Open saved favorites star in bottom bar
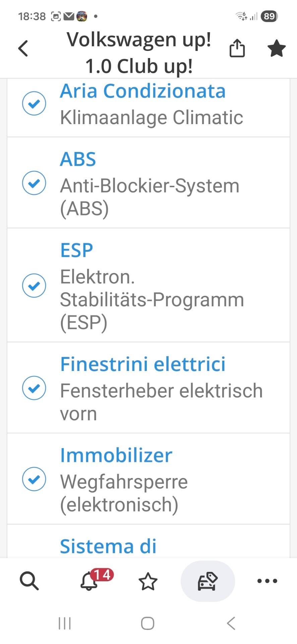 [x=148, y=581]
